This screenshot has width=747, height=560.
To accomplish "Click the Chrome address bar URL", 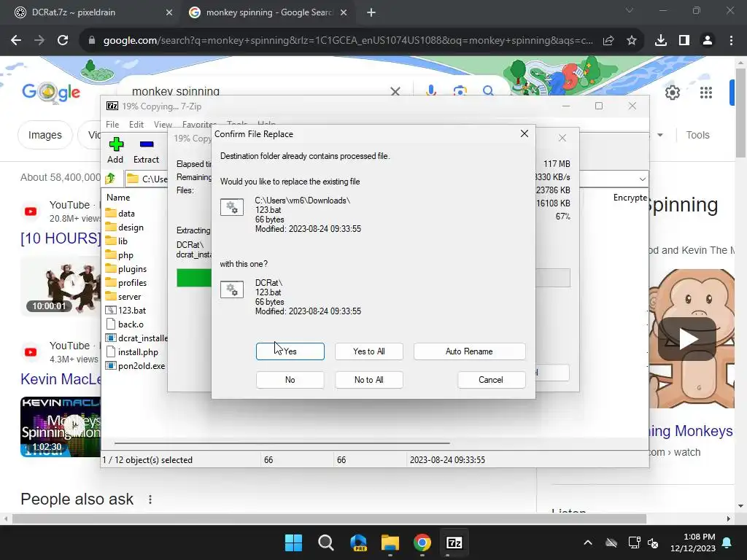I will point(348,41).
